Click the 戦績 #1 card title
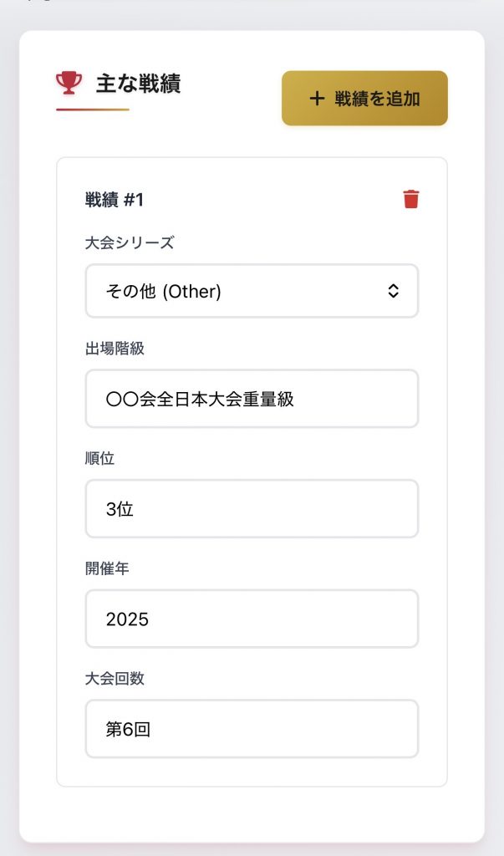 [115, 200]
